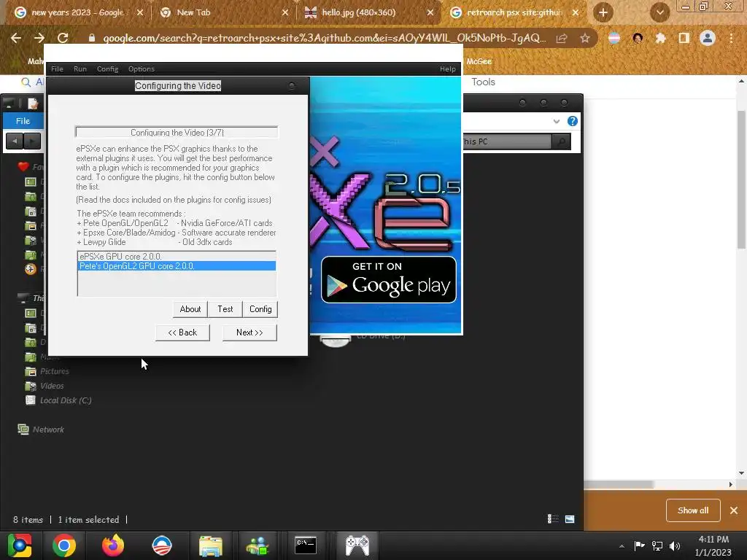Click Explorer back navigation arrow

click(x=15, y=141)
